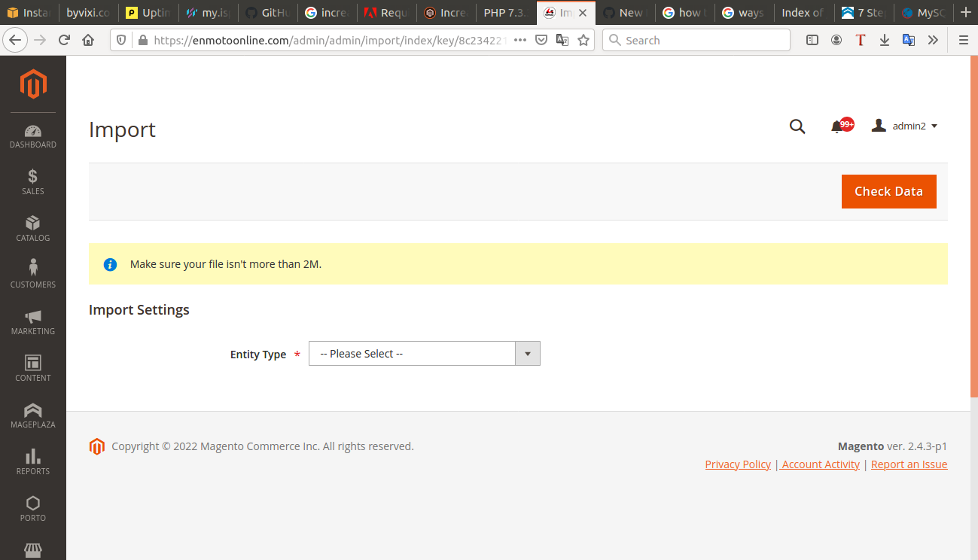Open the admin search magnifier
The height and width of the screenshot is (560, 978).
(x=797, y=126)
